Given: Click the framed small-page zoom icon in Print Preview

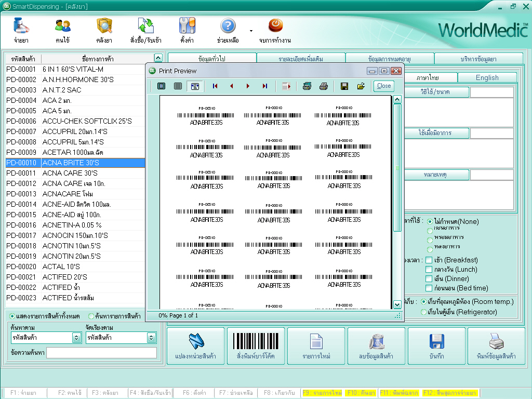Looking at the screenshot, I should pyautogui.click(x=162, y=86).
